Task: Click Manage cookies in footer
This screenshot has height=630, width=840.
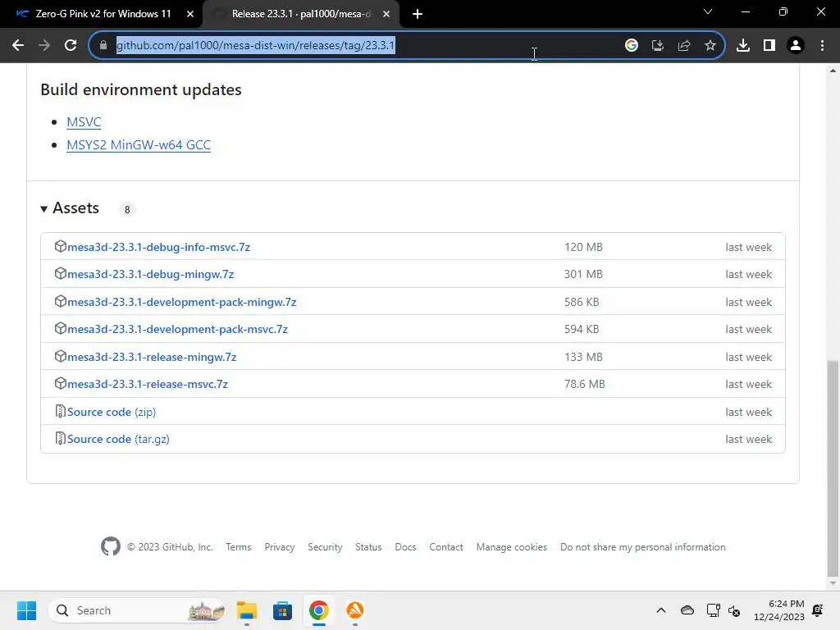Action: click(512, 547)
